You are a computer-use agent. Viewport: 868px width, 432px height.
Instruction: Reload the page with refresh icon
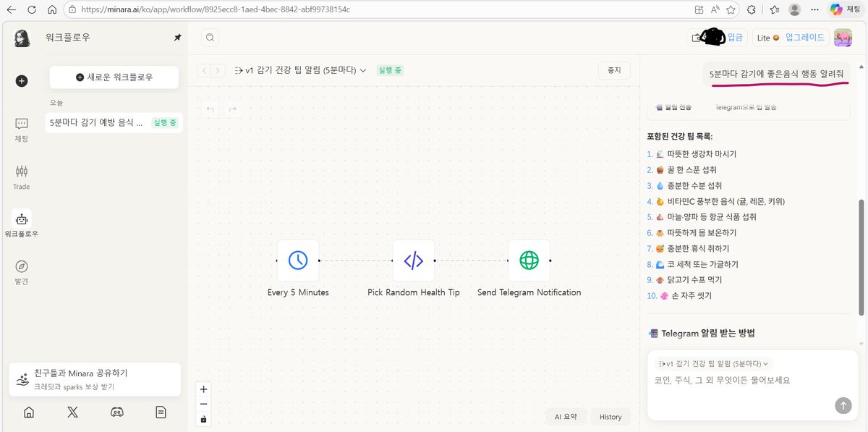[33, 9]
